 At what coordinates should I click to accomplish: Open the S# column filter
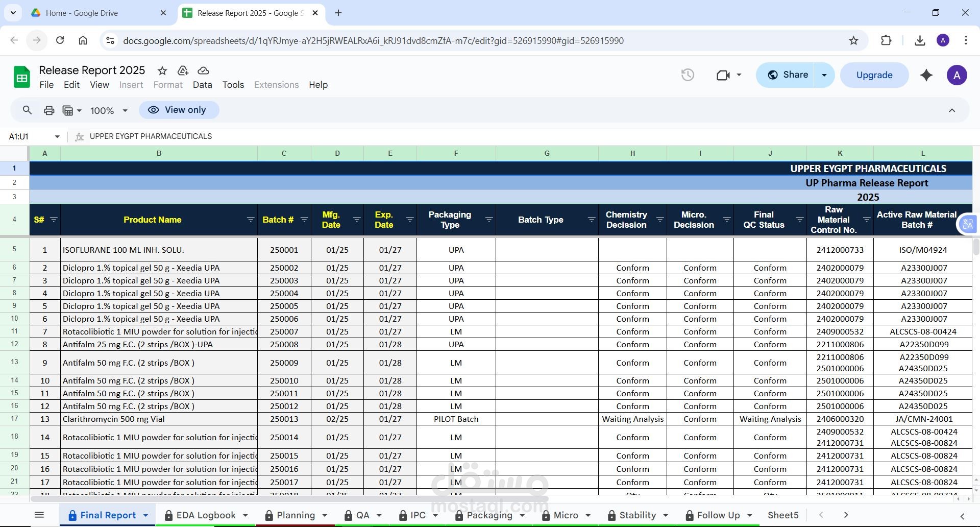(x=54, y=220)
